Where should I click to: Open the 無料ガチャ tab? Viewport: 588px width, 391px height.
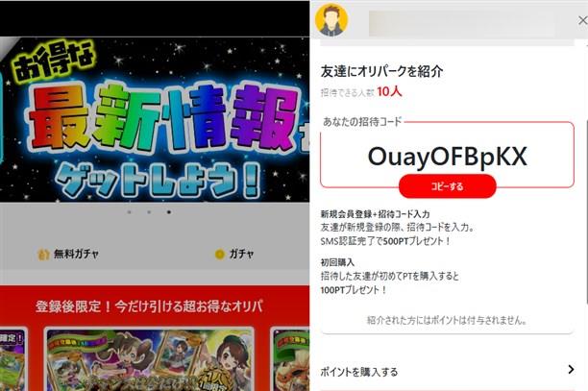[x=68, y=255]
